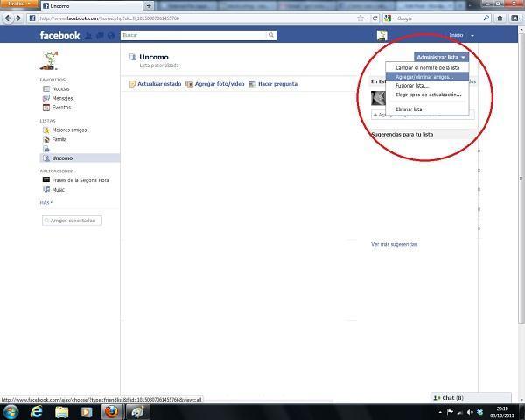Open a new tab with the plus button

(149, 5)
